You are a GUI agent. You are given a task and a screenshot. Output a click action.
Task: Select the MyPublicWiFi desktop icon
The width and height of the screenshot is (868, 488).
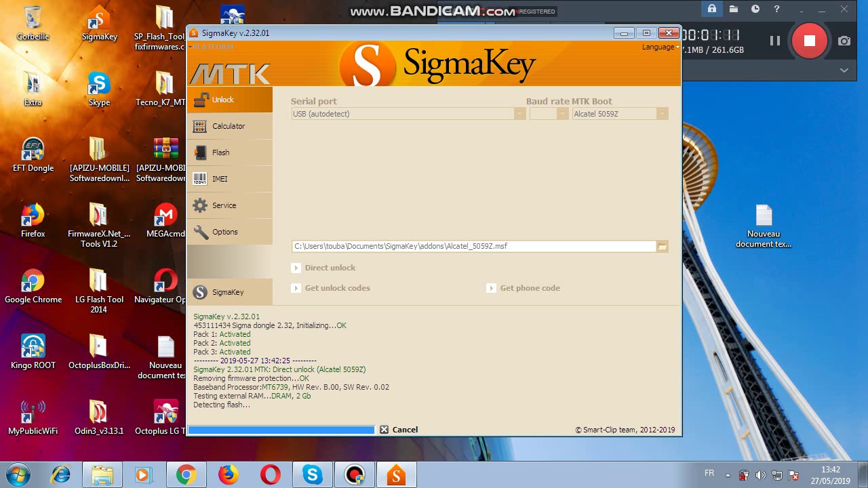click(33, 418)
